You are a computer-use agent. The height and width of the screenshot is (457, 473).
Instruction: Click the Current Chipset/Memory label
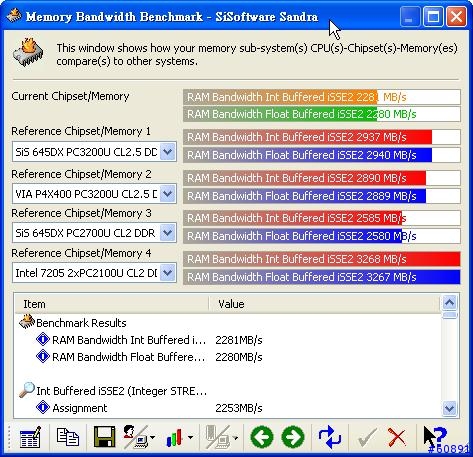(x=70, y=96)
